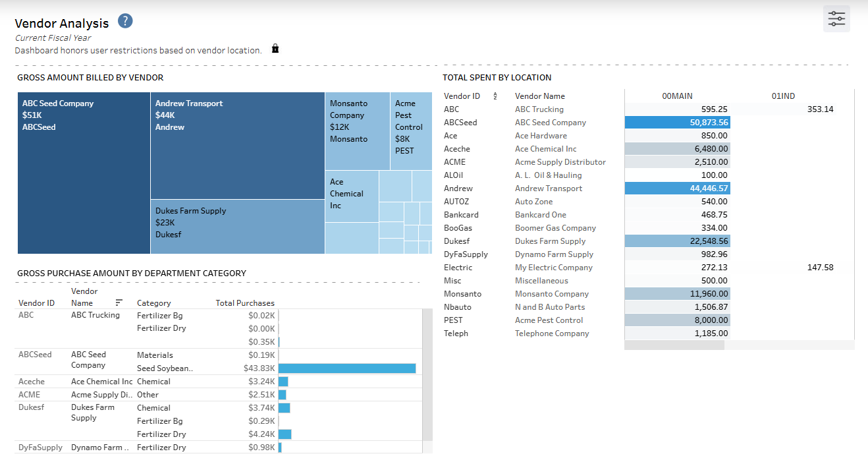Select the 50,873.56 cell for ABC Seed Company
This screenshot has height=464, width=868.
coord(677,123)
